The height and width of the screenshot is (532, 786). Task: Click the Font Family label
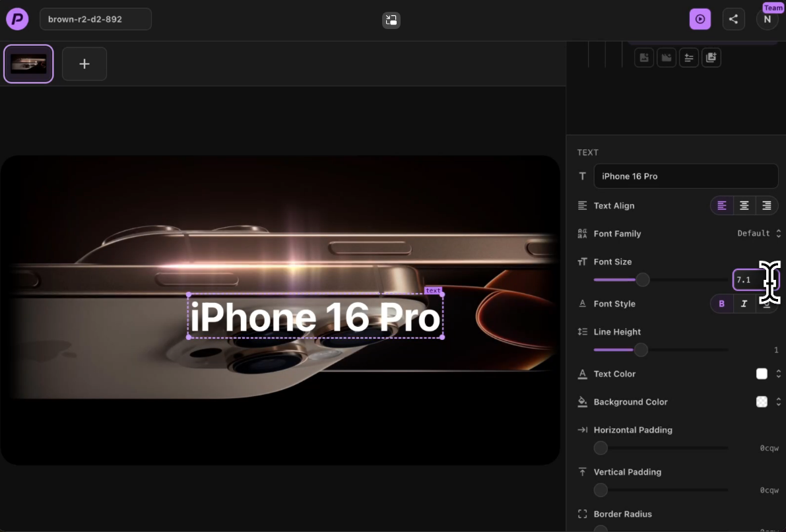[617, 234]
